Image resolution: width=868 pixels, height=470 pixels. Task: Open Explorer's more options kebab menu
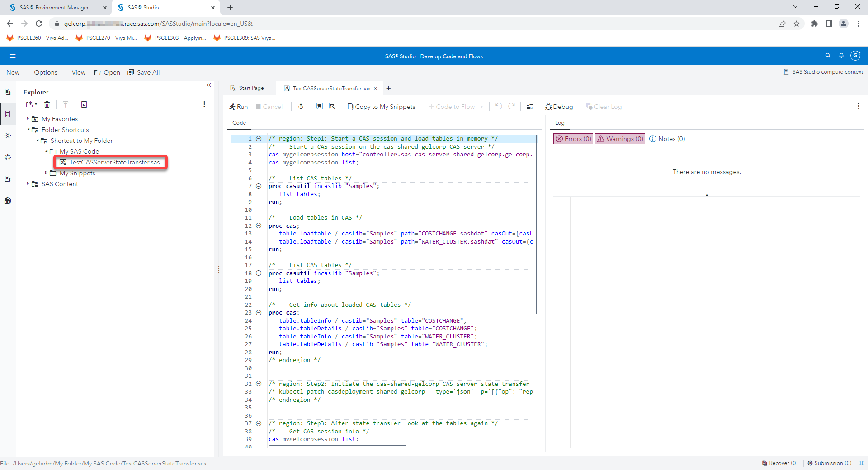click(x=204, y=104)
